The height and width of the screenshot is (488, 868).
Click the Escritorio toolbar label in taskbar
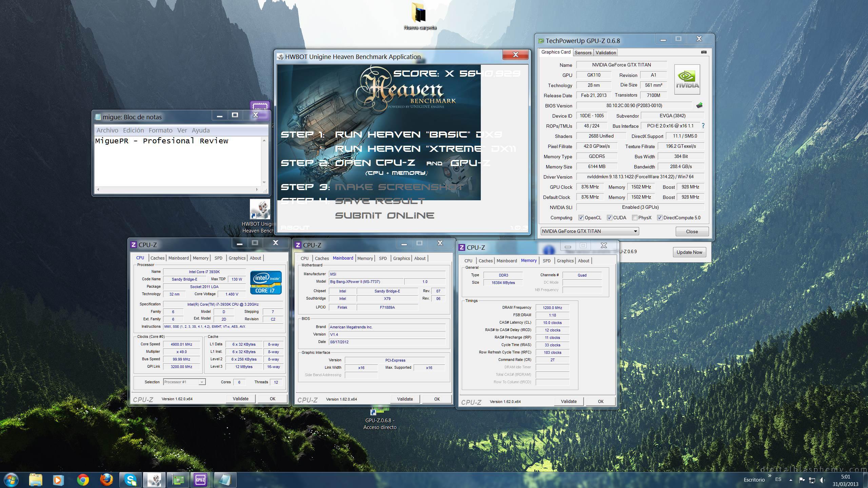(754, 480)
